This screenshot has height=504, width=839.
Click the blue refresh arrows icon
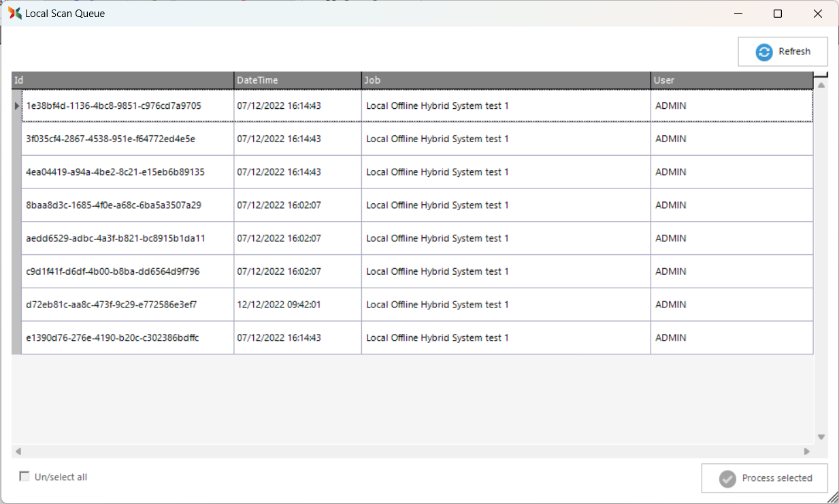764,52
